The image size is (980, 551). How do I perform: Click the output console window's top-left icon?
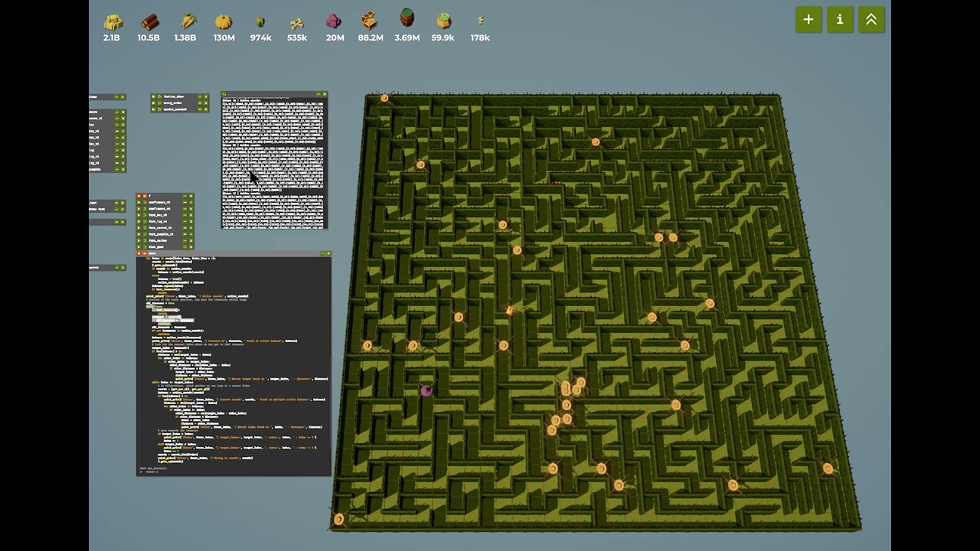click(x=224, y=94)
